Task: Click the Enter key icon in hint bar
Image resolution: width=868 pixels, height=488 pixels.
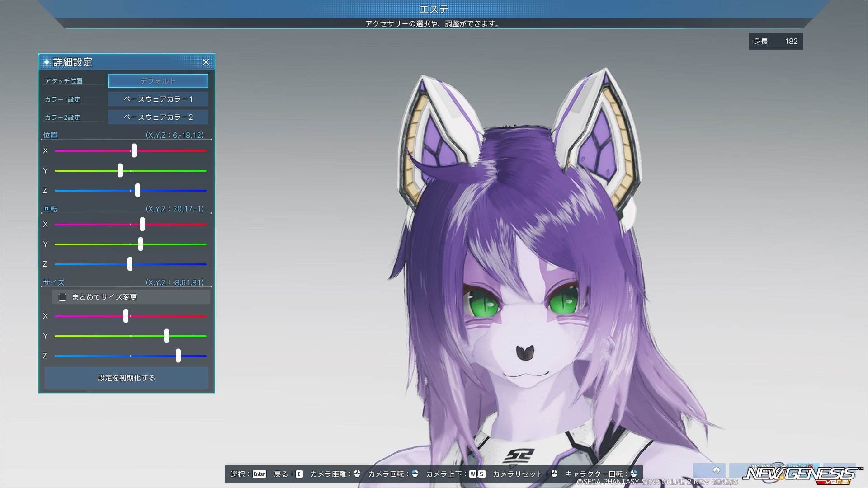Action: click(x=259, y=474)
